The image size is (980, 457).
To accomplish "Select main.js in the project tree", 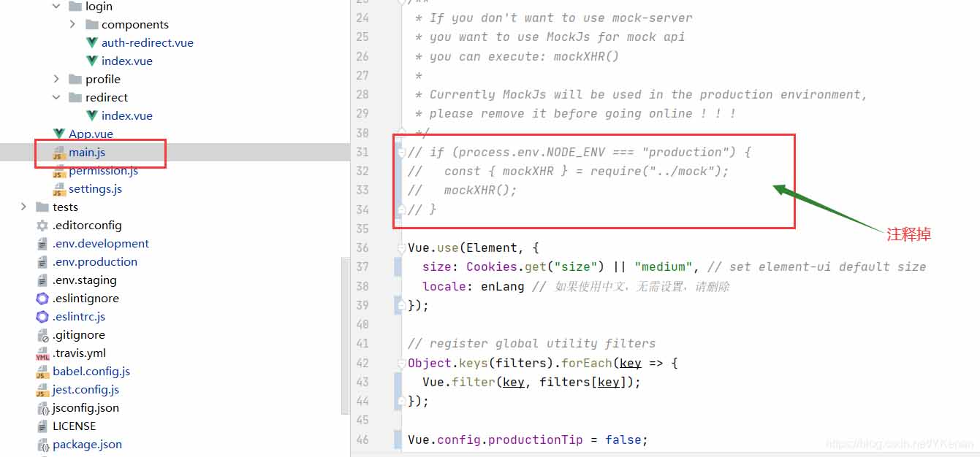I will coord(87,153).
